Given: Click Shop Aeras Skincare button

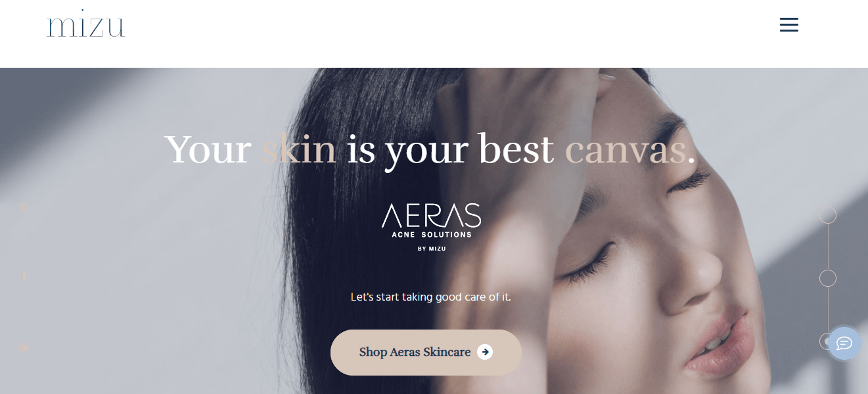Looking at the screenshot, I should point(426,353).
